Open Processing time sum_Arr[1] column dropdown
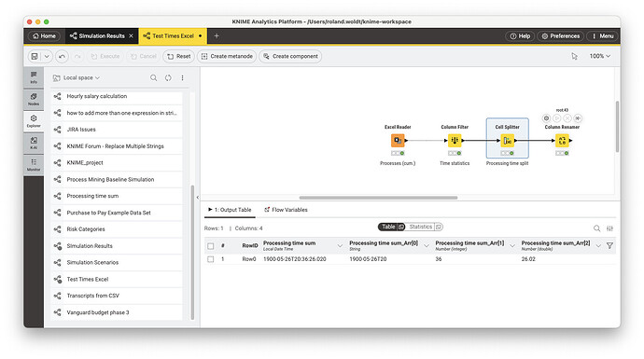Image resolution: width=644 pixels, height=359 pixels. point(512,246)
